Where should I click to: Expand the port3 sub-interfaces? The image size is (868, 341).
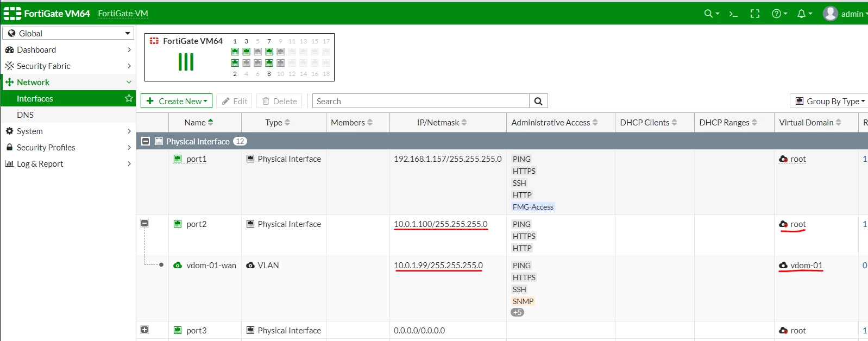[144, 330]
